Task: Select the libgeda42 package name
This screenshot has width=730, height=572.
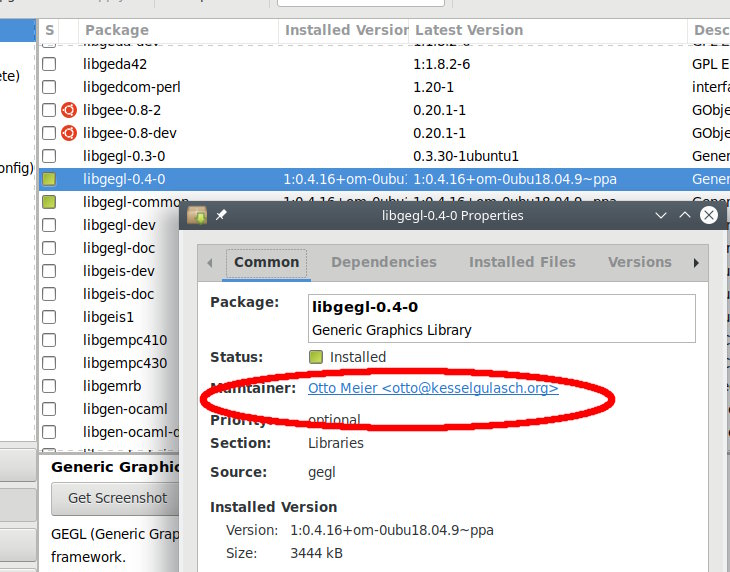Action: pos(115,64)
